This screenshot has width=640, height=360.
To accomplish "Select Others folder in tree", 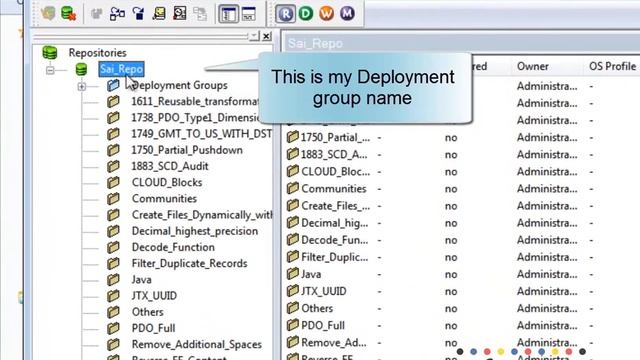I will (x=147, y=312).
